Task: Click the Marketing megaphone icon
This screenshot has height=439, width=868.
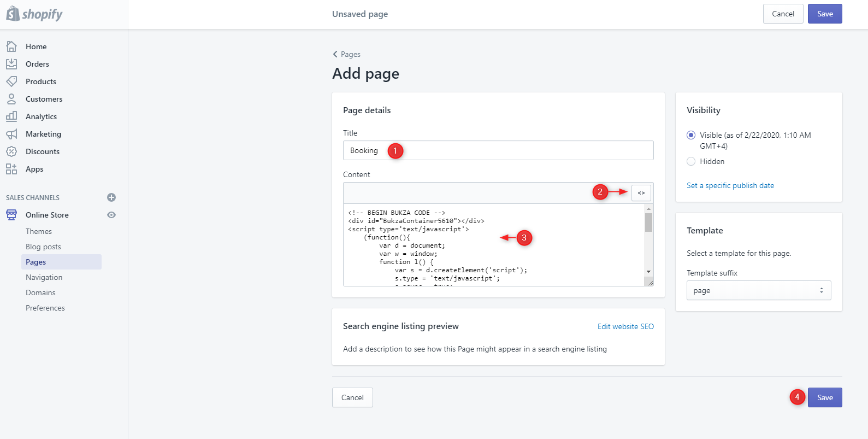Action: point(11,134)
